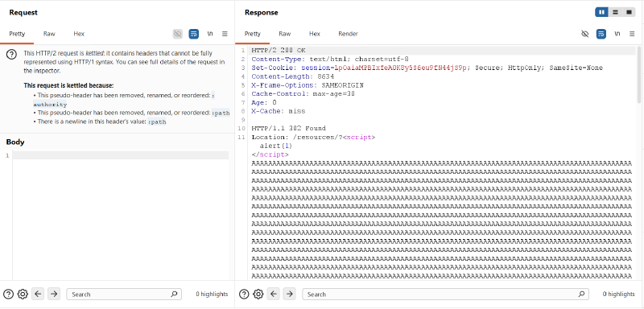This screenshot has height=309, width=644.
Task: Click the Request '0 highlights' label
Action: coord(212,294)
